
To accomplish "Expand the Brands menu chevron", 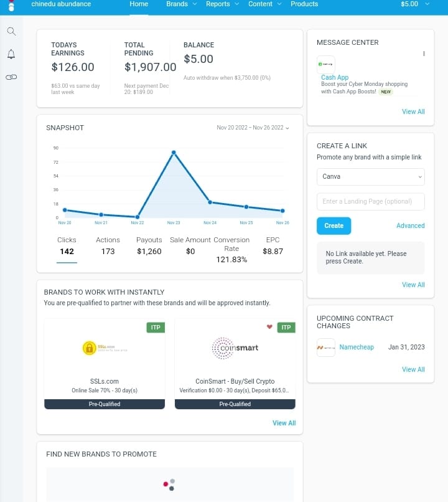I will [195, 4].
